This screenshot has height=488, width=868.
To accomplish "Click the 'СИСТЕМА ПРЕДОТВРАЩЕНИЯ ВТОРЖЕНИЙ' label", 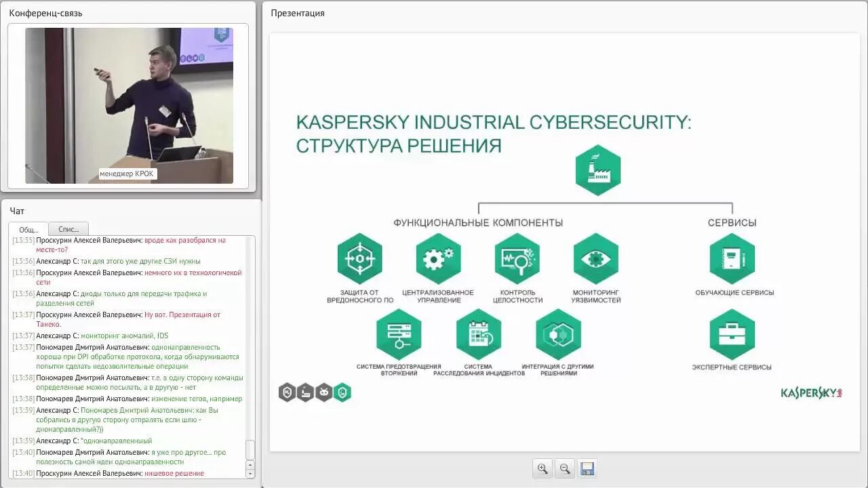I will (x=399, y=370).
